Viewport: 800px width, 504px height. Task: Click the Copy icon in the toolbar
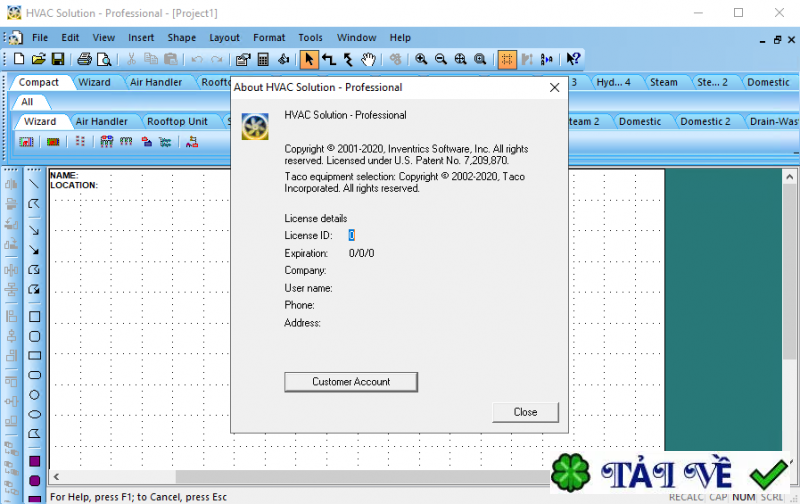[151, 59]
